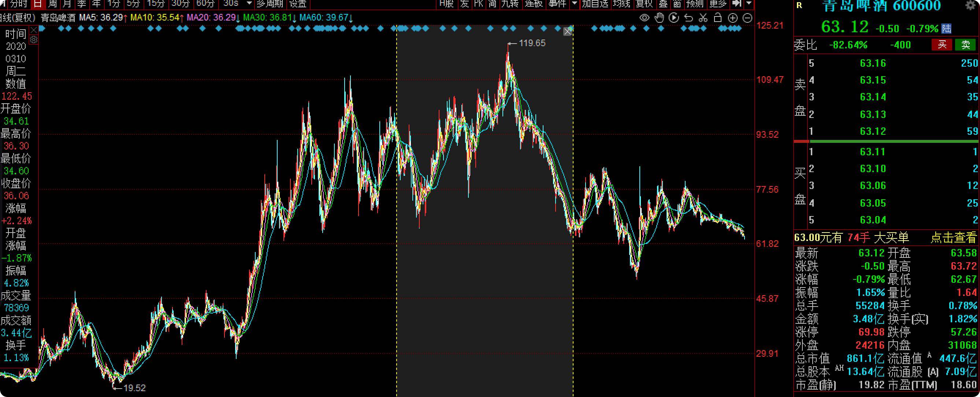Click the circular replay playback icon

(x=674, y=18)
